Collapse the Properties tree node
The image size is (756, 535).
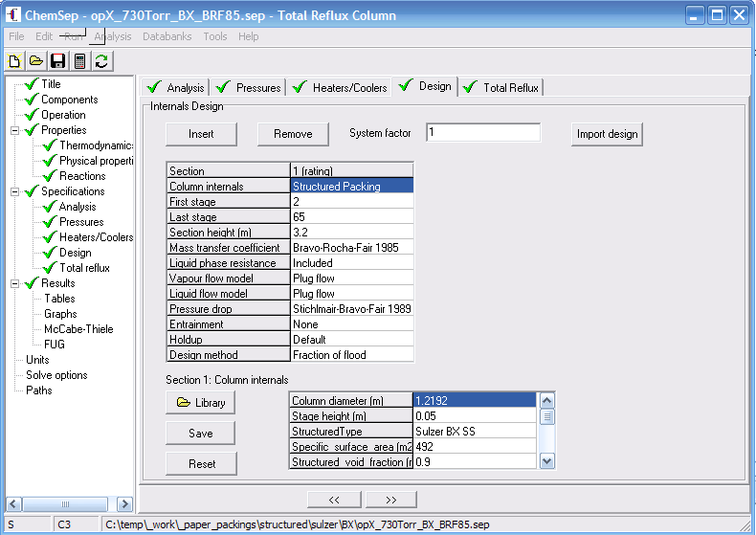15,130
